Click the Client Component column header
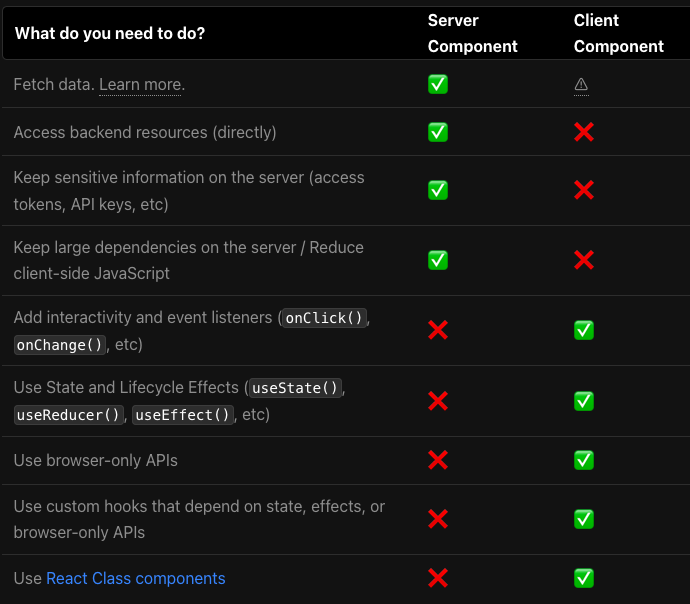 click(x=618, y=33)
